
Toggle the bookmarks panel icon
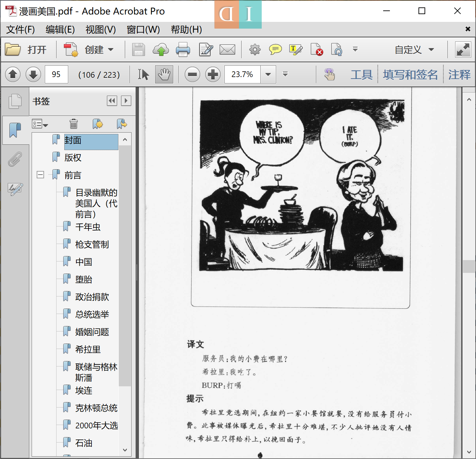[x=15, y=130]
